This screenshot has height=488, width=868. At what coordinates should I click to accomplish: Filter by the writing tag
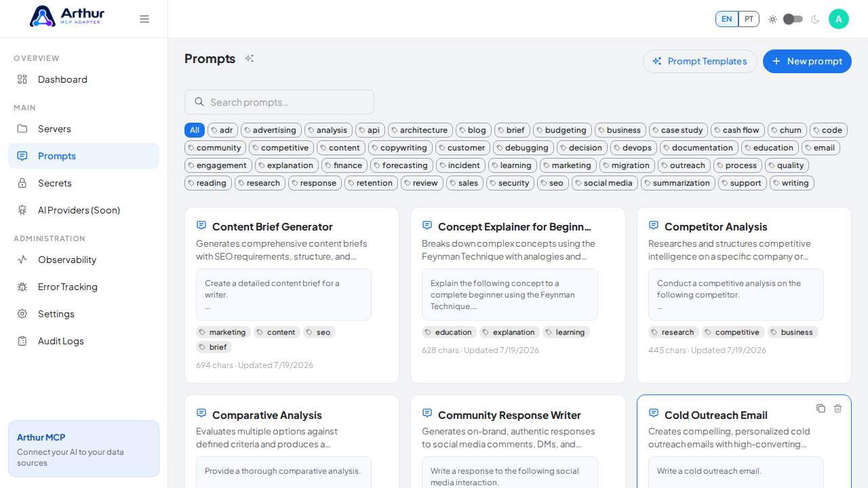pyautogui.click(x=792, y=183)
